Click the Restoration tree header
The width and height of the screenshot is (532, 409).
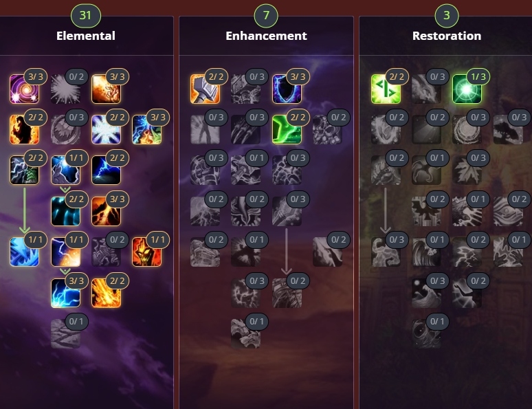click(x=447, y=36)
